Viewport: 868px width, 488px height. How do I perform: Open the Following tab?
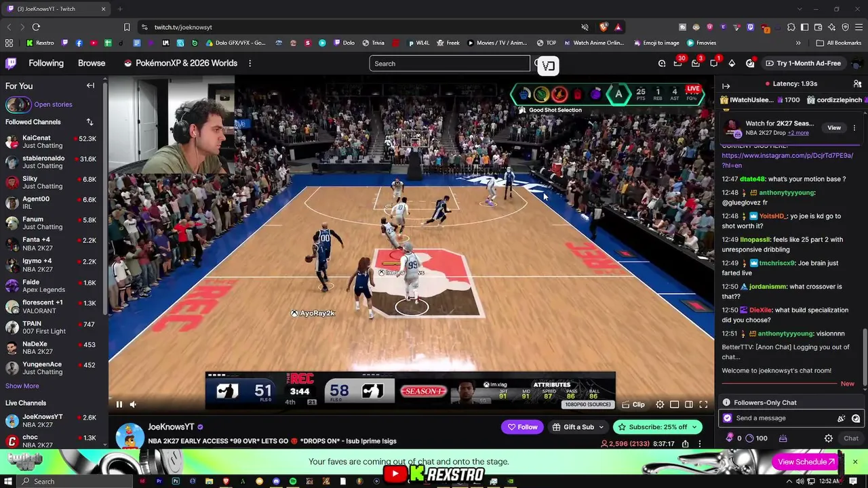(x=46, y=63)
